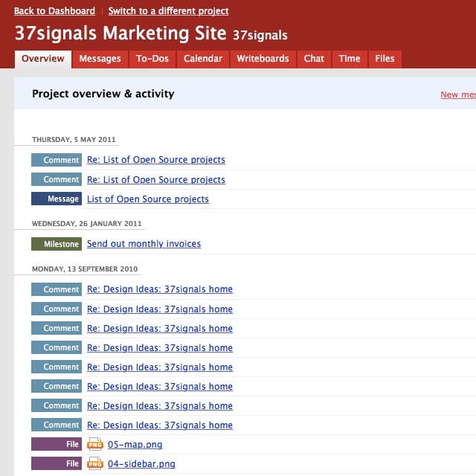The height and width of the screenshot is (476, 476).
Task: Open Send out monthly invoices milestone
Action: tap(144, 244)
